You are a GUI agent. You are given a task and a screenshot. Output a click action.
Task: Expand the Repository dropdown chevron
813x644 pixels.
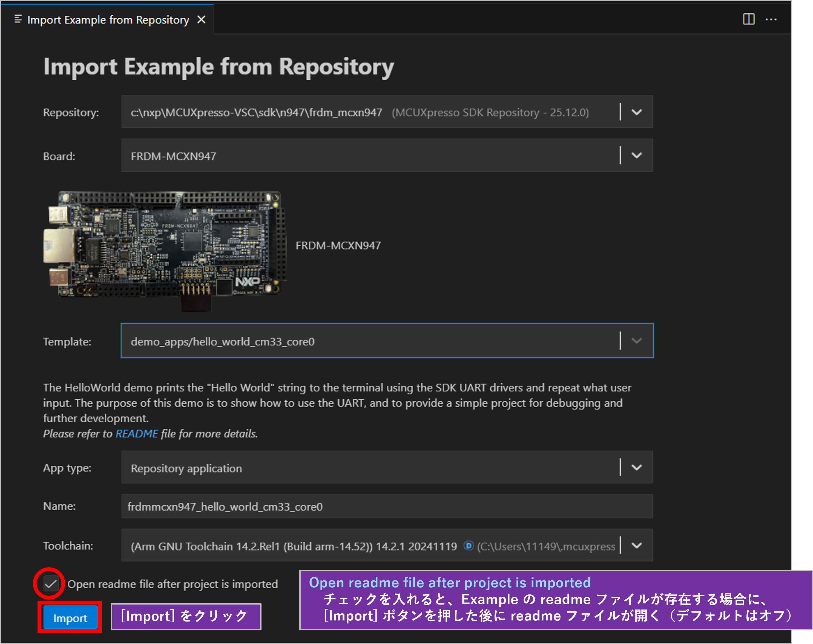coord(636,112)
